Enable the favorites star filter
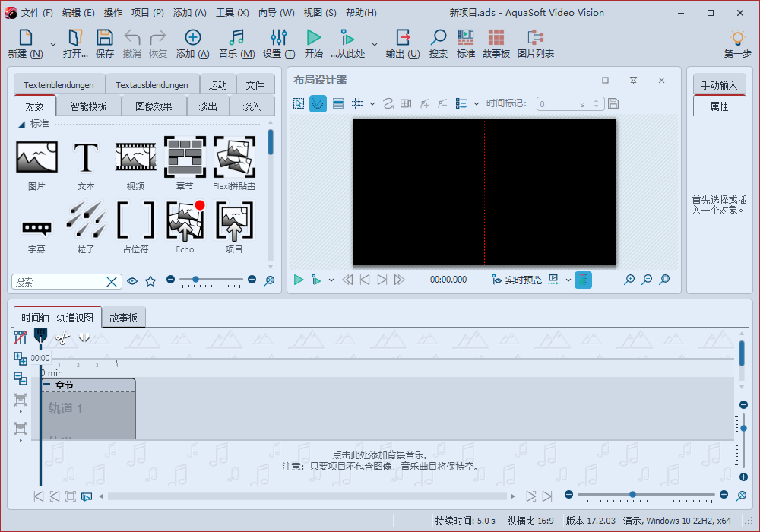The width and height of the screenshot is (760, 532). (150, 281)
